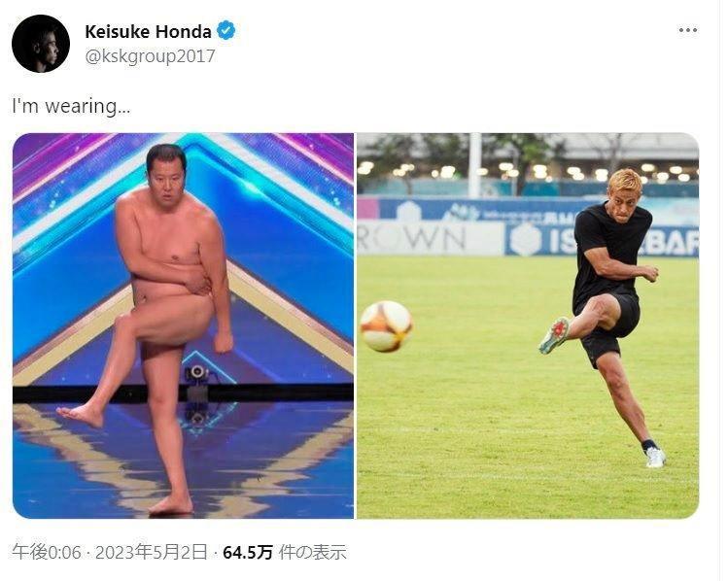Select the tweet text "I'm wearing..."
728x581 pixels.
71,106
